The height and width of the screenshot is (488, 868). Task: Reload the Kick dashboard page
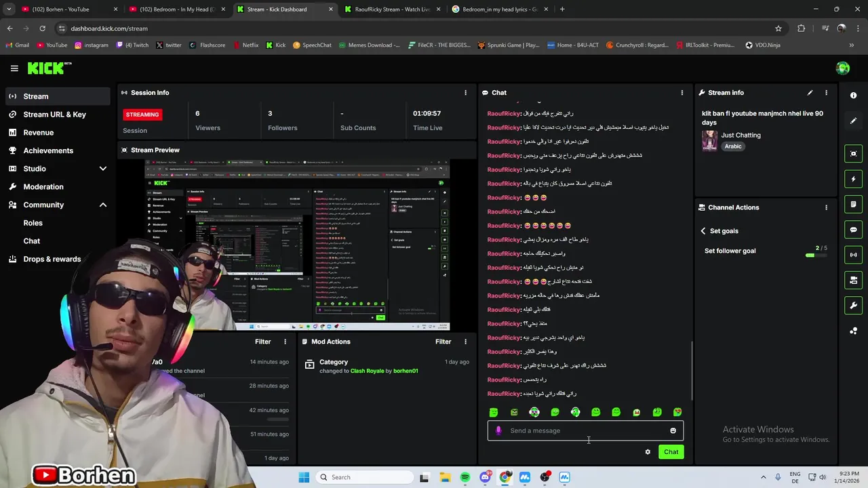point(42,28)
